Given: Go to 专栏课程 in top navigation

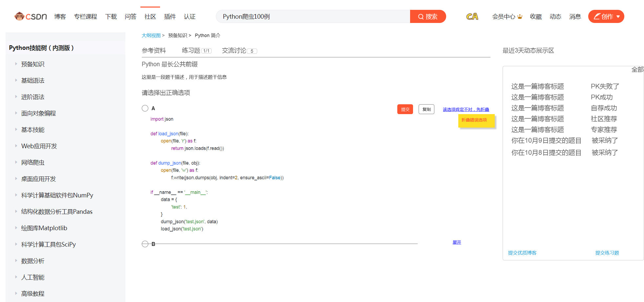Looking at the screenshot, I should click(x=85, y=16).
